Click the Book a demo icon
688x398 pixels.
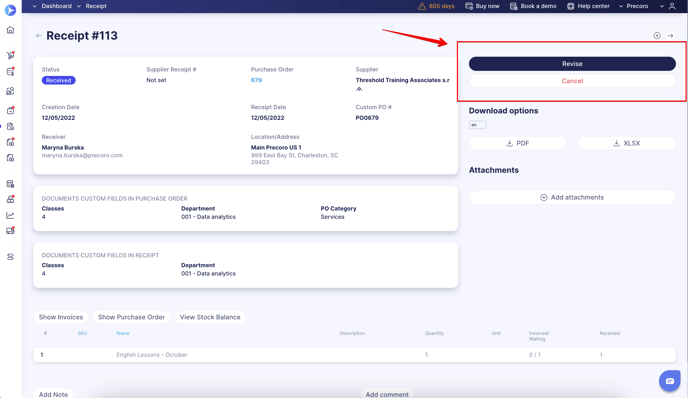click(513, 6)
